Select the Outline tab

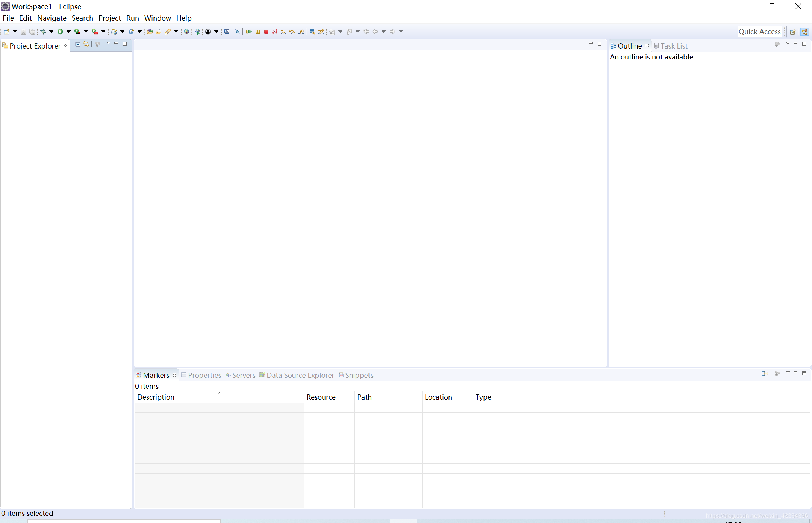(x=626, y=46)
